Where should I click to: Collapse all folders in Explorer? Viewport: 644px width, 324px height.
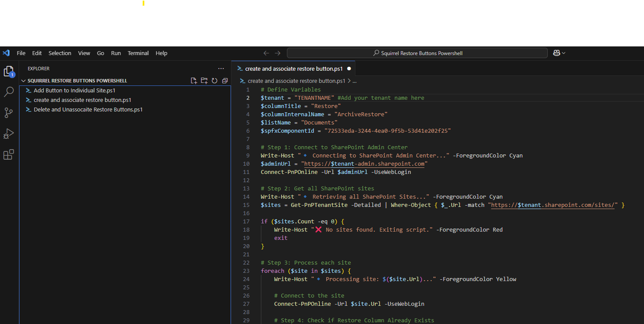[224, 81]
